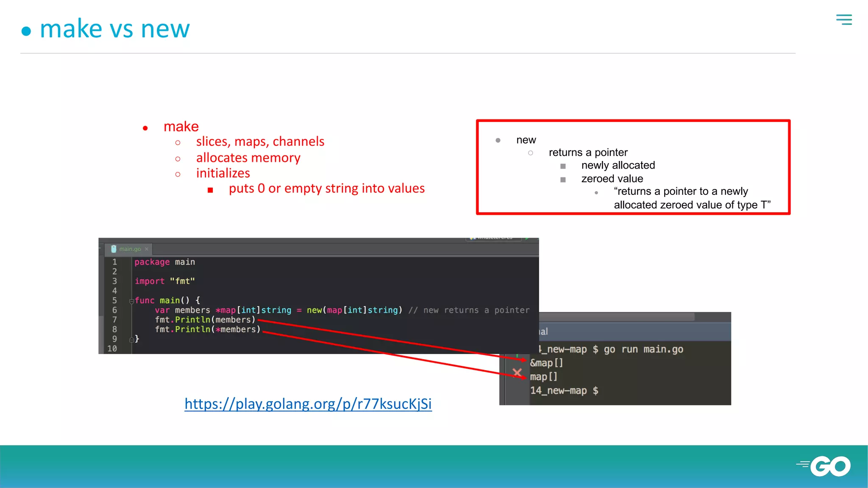This screenshot has width=868, height=488.
Task: Open the play.golang.org/p/r77ksucKjSi link
Action: [x=308, y=404]
